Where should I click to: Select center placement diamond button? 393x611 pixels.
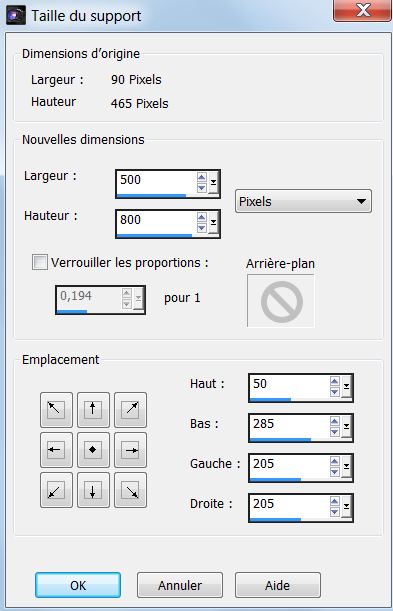[93, 450]
